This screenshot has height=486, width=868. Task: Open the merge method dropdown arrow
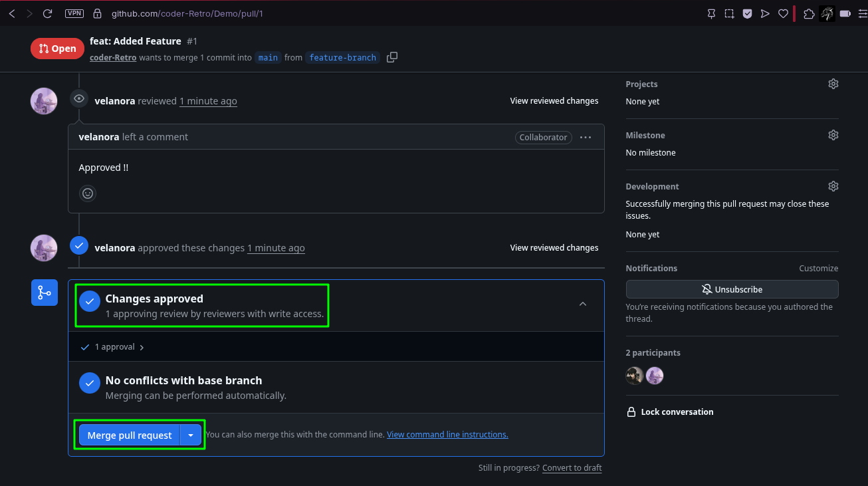[x=191, y=435]
